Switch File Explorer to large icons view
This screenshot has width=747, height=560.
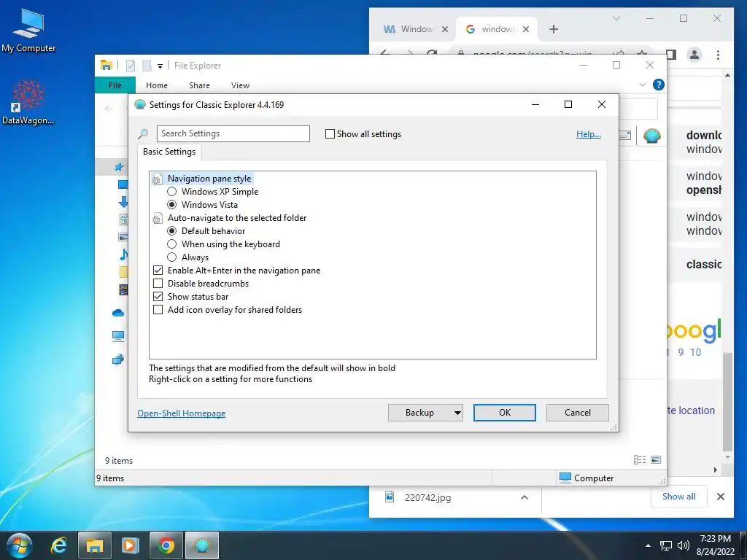coord(656,459)
